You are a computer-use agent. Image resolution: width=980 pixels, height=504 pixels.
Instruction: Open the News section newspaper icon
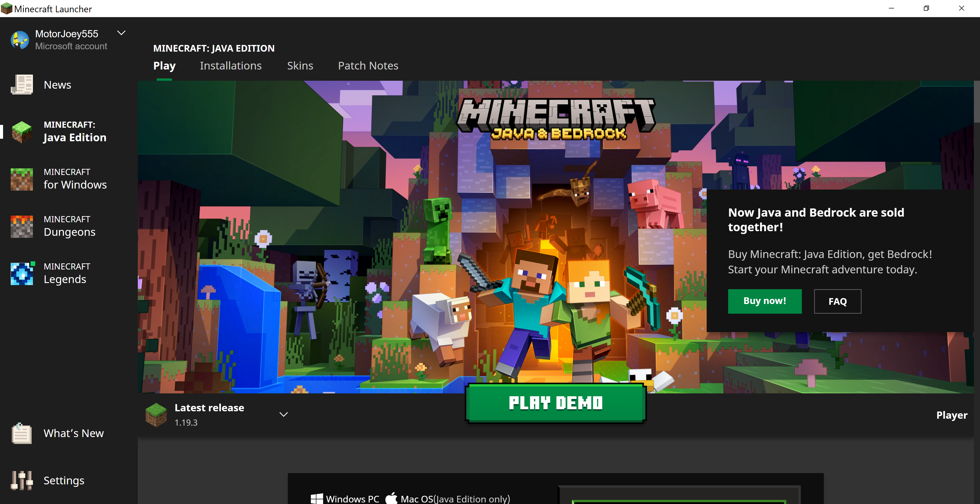coord(22,85)
